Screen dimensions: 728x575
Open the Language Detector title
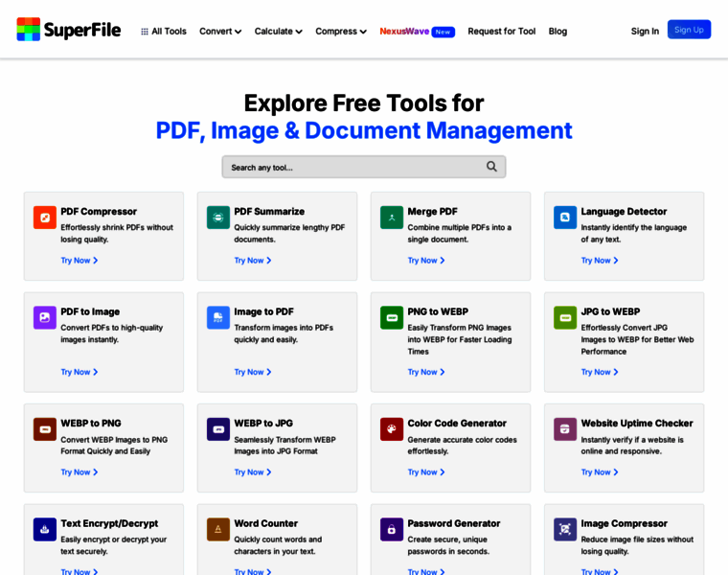(x=624, y=212)
